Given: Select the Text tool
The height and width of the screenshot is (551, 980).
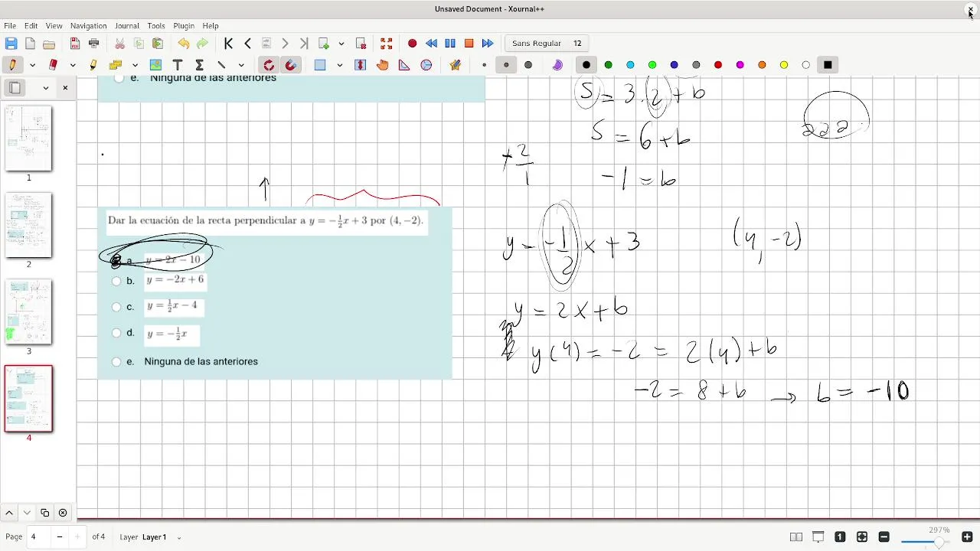Looking at the screenshot, I should (178, 65).
